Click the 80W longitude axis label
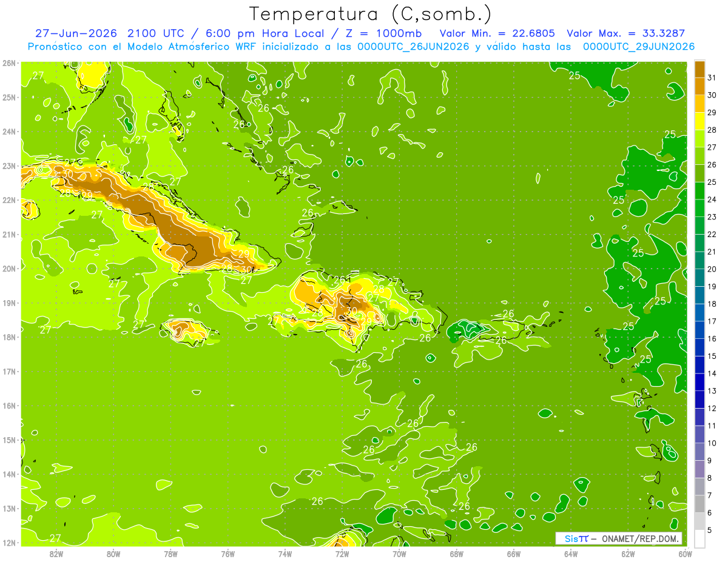 (113, 554)
